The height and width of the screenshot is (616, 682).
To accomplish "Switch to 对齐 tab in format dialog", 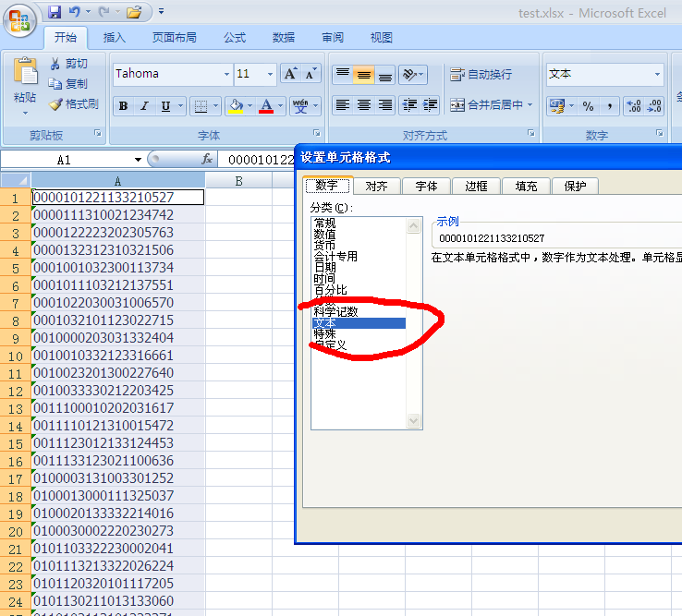I will [x=377, y=187].
